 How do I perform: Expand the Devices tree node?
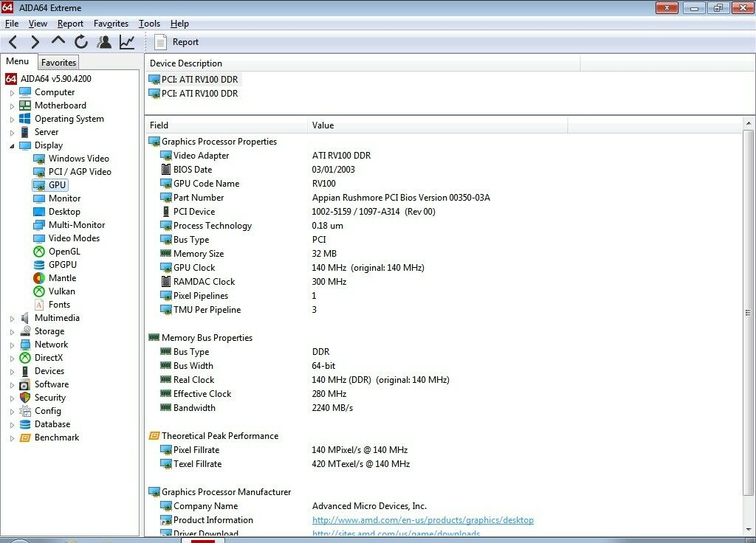pyautogui.click(x=12, y=371)
